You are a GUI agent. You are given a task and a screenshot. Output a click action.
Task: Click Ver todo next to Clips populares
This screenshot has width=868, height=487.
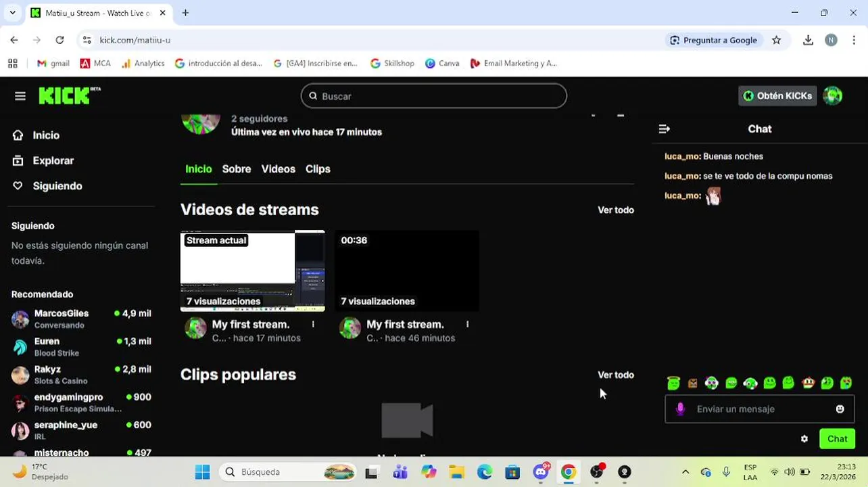tap(615, 375)
